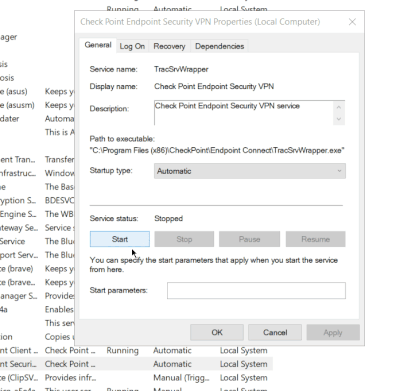
Task: Select the 'dater' service row
Action: (10, 119)
